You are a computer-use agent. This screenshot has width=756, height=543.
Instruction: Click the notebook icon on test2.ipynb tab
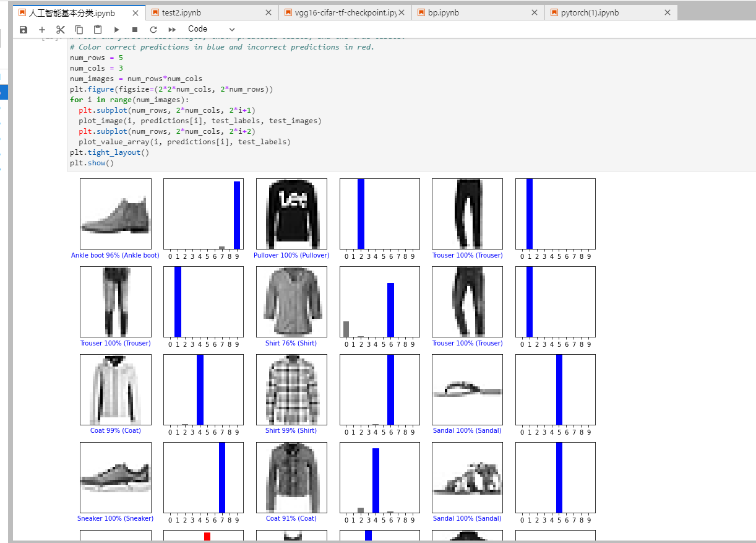click(155, 12)
